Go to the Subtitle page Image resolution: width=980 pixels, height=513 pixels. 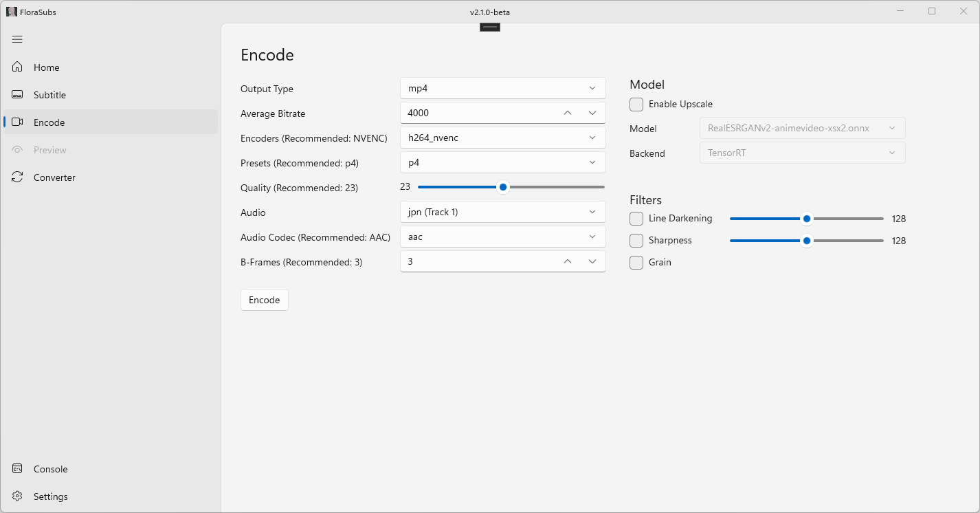(50, 95)
